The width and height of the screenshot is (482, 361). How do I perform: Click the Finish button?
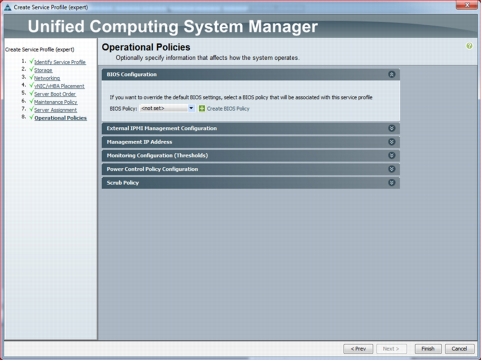point(428,349)
